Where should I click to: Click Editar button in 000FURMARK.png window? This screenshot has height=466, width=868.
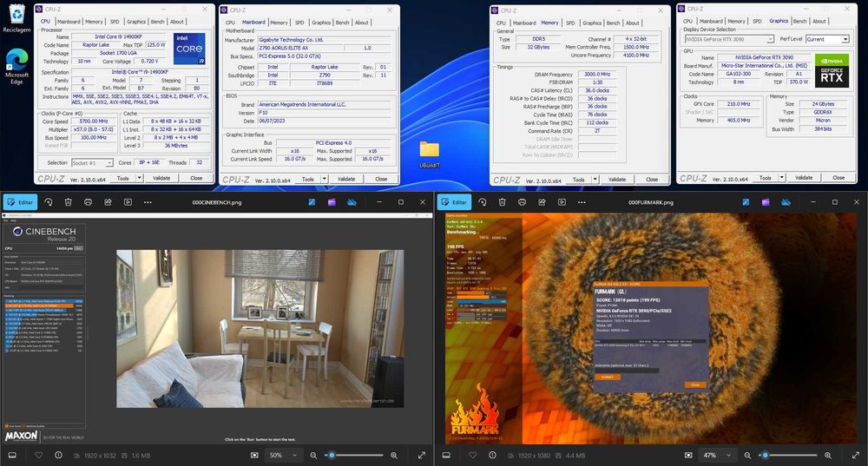(x=455, y=202)
